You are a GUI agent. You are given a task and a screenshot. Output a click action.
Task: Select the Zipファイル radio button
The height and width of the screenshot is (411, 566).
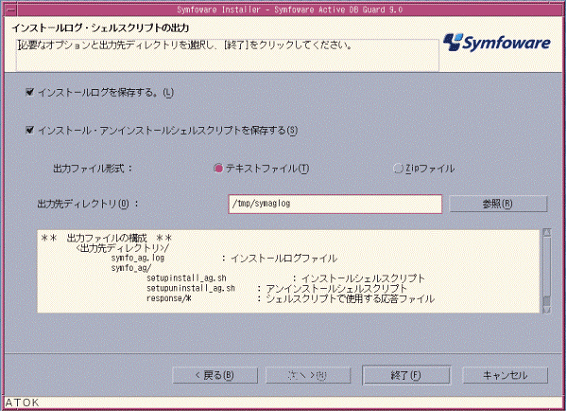[397, 168]
